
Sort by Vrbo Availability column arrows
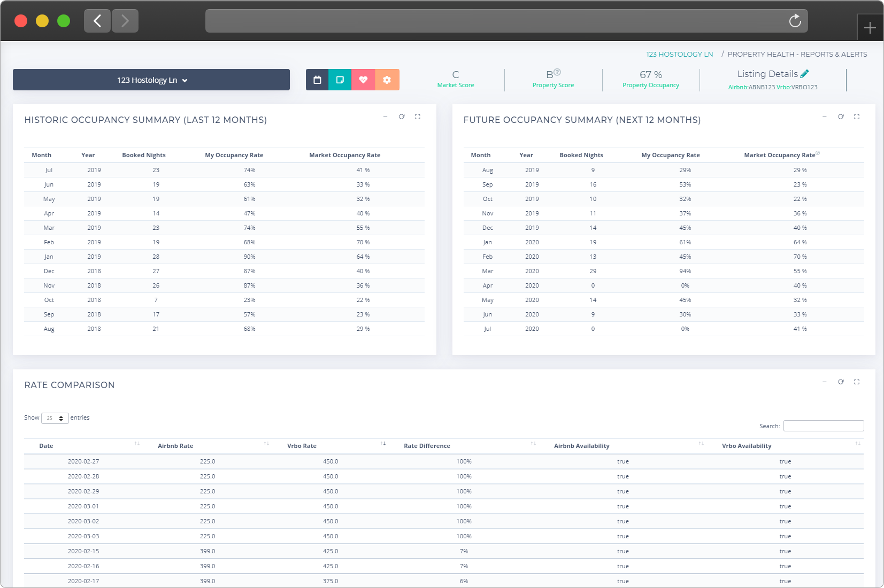[858, 444]
